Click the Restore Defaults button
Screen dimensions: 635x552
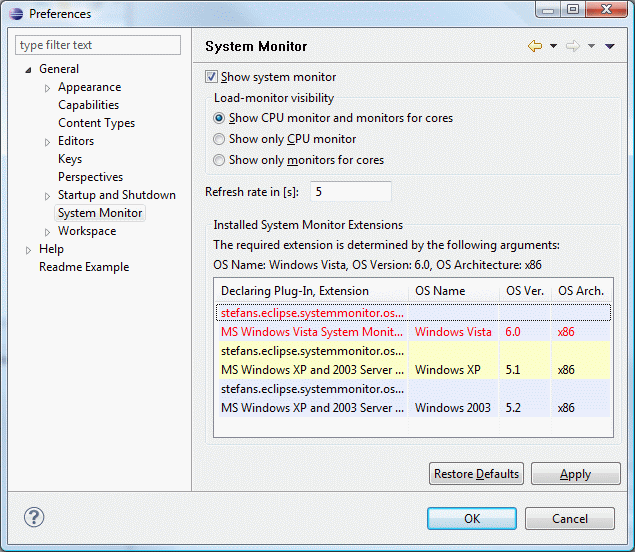tap(476, 474)
